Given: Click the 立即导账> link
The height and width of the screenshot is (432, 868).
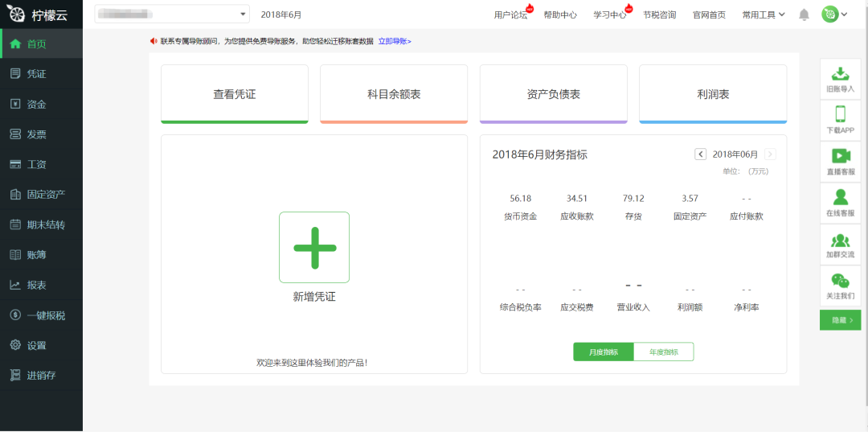Looking at the screenshot, I should 395,41.
